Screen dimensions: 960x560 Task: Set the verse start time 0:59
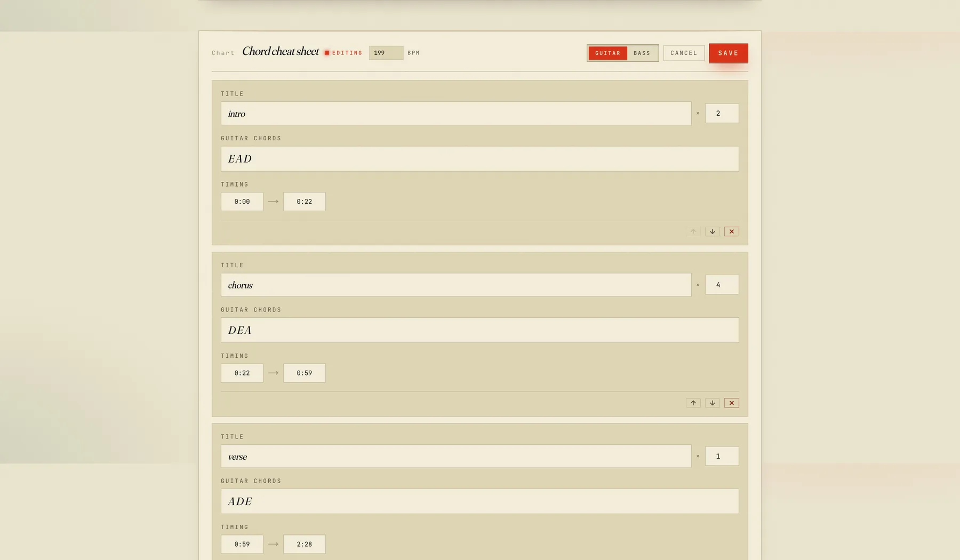click(x=242, y=544)
